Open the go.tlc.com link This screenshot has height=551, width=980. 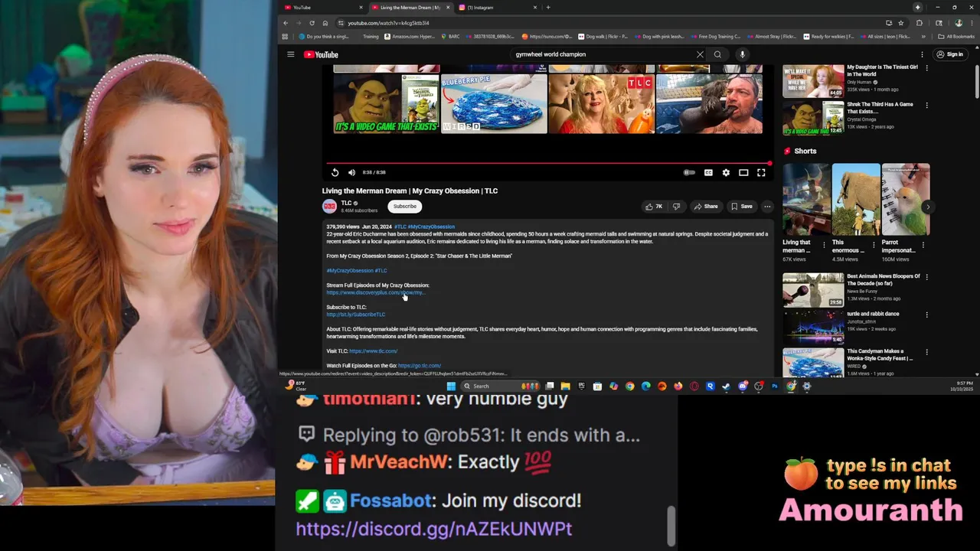[x=420, y=366]
